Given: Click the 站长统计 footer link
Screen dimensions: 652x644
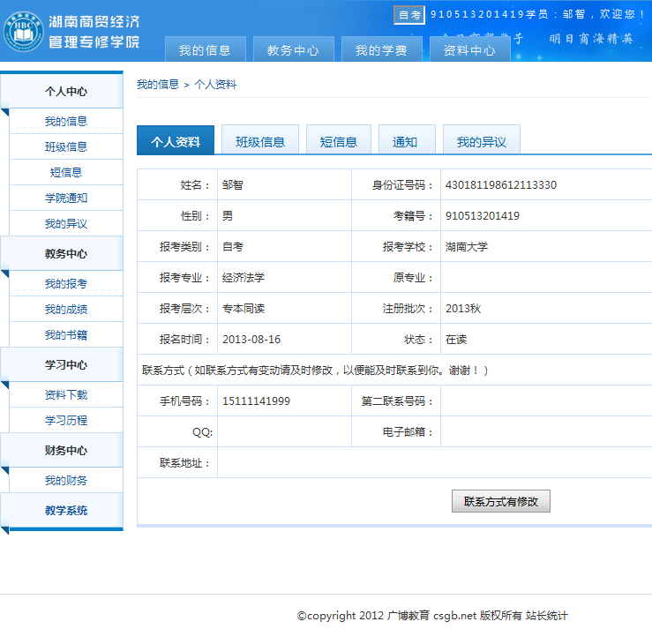Looking at the screenshot, I should click(x=546, y=615).
